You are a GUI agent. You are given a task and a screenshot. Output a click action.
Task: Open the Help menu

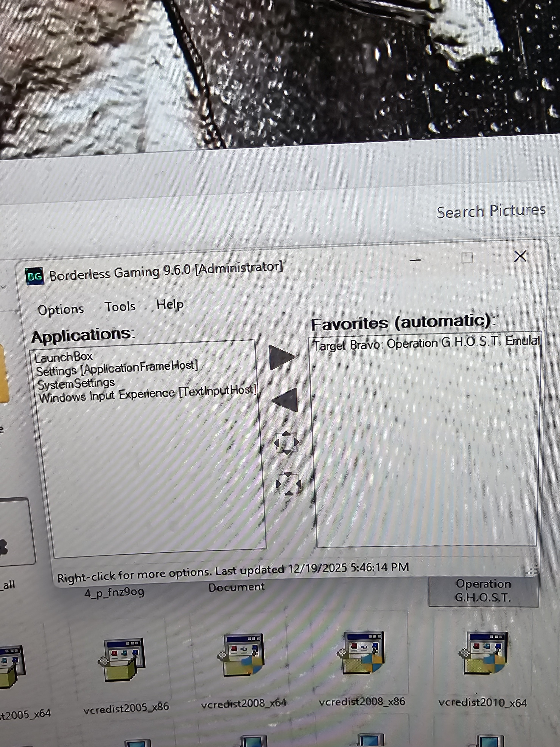170,305
